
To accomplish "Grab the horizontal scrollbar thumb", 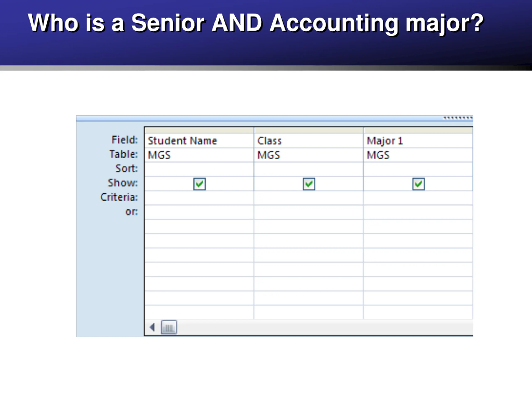I will point(169,327).
